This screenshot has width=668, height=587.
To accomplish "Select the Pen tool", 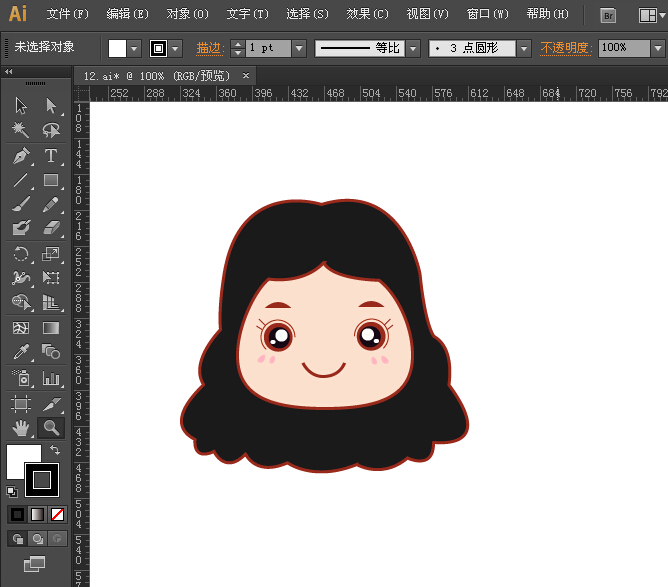I will coord(21,156).
